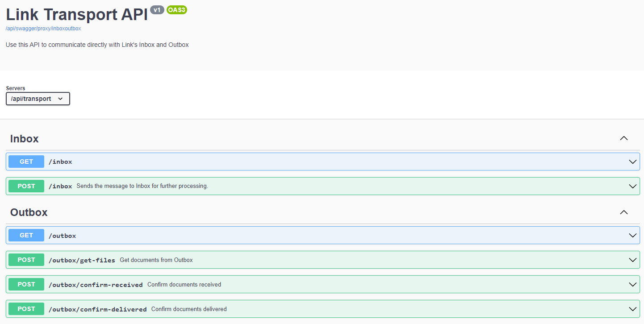Image resolution: width=644 pixels, height=324 pixels.
Task: Click the v1 version badge
Action: 157,10
